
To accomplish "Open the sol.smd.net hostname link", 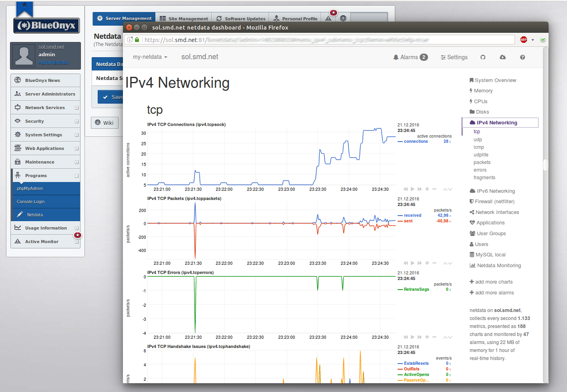I will point(200,57).
